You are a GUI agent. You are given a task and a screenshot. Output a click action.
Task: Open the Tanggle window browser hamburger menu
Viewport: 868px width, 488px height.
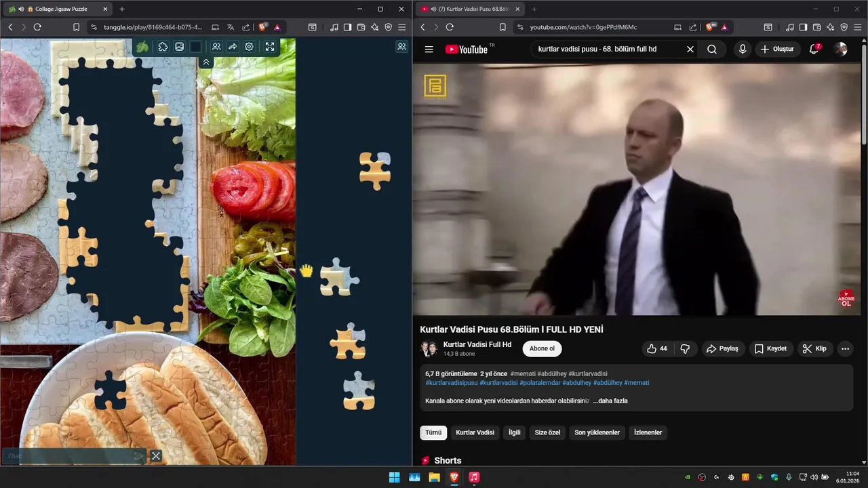point(402,27)
